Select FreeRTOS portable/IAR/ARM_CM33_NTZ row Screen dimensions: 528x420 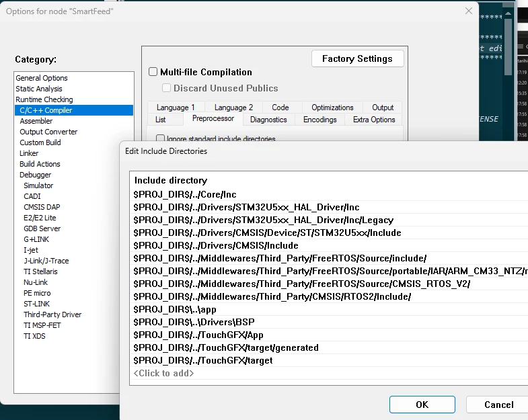point(329,271)
